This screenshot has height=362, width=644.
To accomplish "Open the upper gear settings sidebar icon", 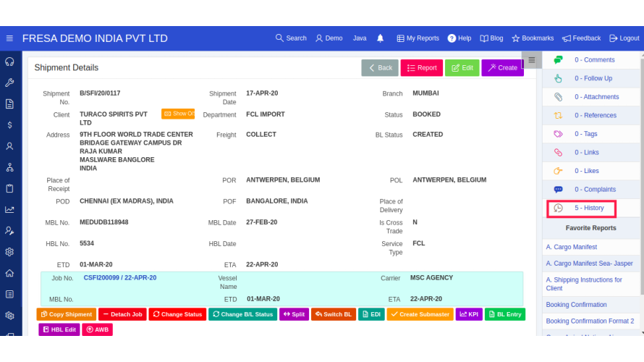I will [x=9, y=252].
